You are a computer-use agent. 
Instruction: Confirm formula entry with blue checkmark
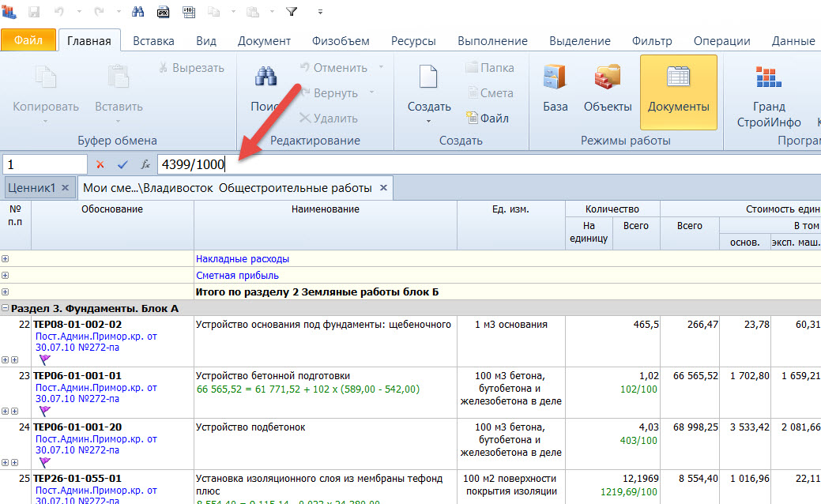pyautogui.click(x=122, y=164)
